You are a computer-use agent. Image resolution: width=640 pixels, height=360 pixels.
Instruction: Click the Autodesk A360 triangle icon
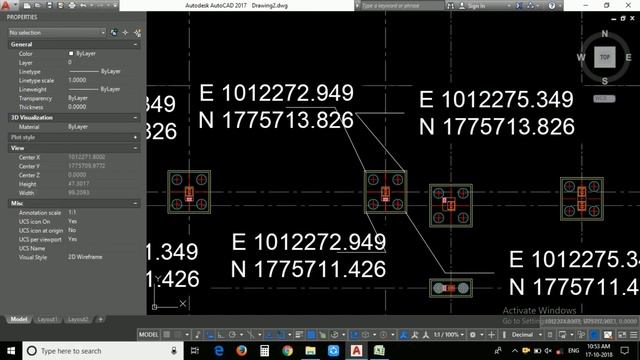point(531,6)
